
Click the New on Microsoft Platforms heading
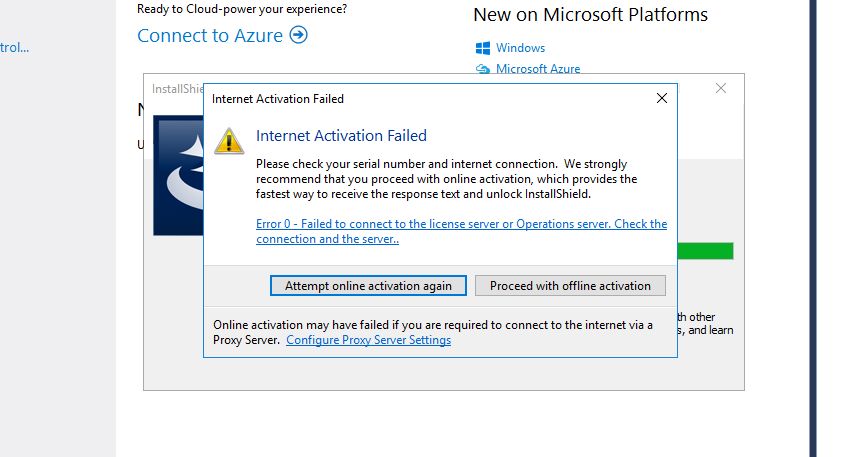(590, 14)
